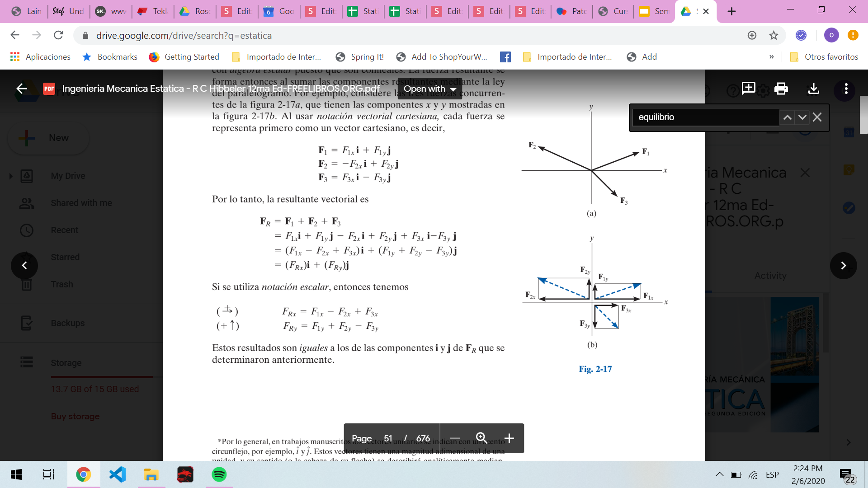Viewport: 868px width, 488px height.
Task: Click the add comment icon
Action: [x=748, y=88]
